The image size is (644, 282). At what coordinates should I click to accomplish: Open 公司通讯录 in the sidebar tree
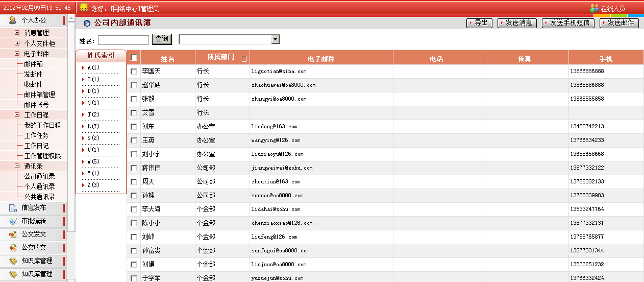[39, 176]
